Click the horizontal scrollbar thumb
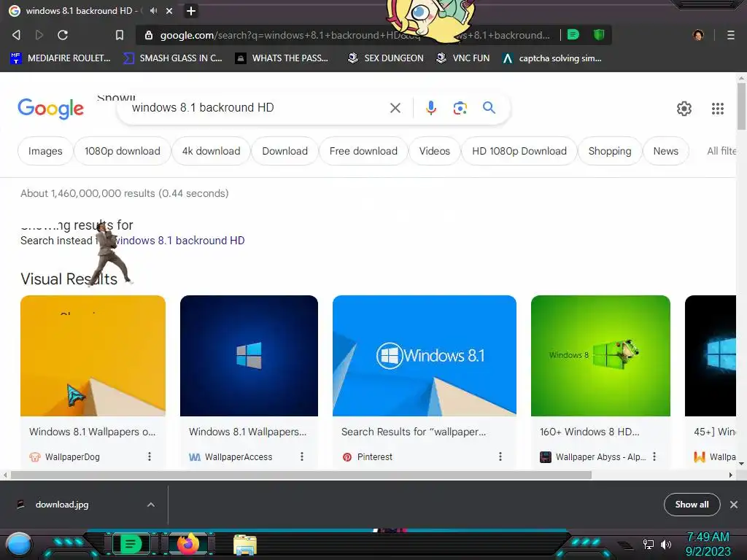747x560 pixels. click(301, 475)
